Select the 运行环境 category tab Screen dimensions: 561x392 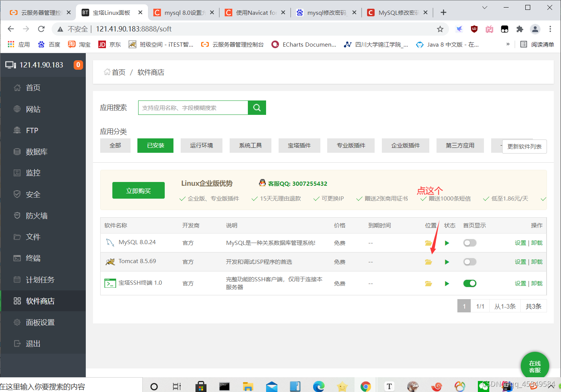[x=202, y=146]
